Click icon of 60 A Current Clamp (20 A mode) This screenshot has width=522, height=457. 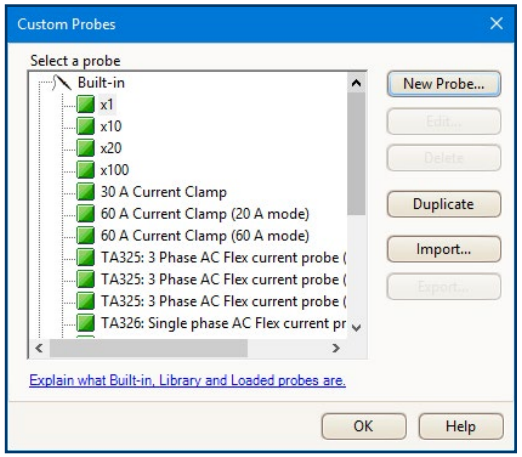pos(86,213)
